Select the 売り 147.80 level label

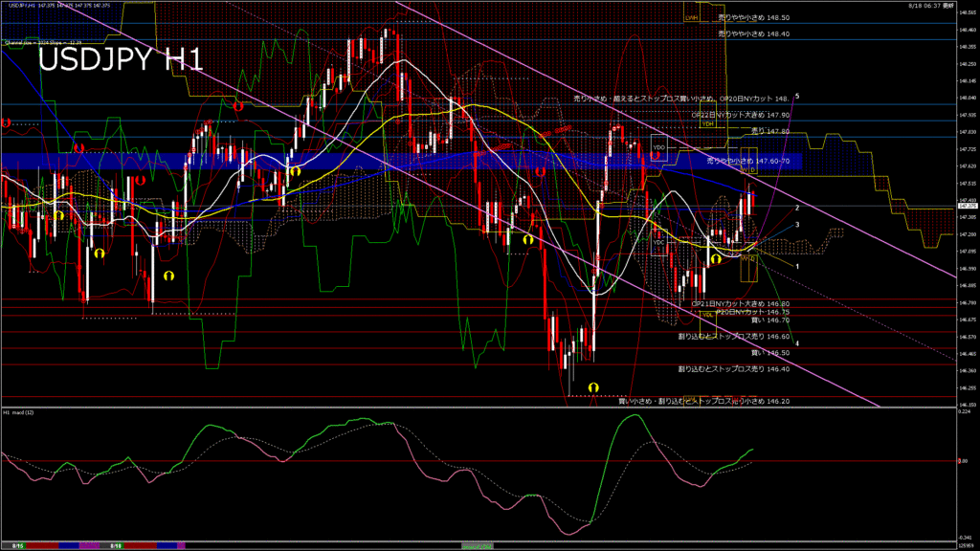(x=770, y=130)
